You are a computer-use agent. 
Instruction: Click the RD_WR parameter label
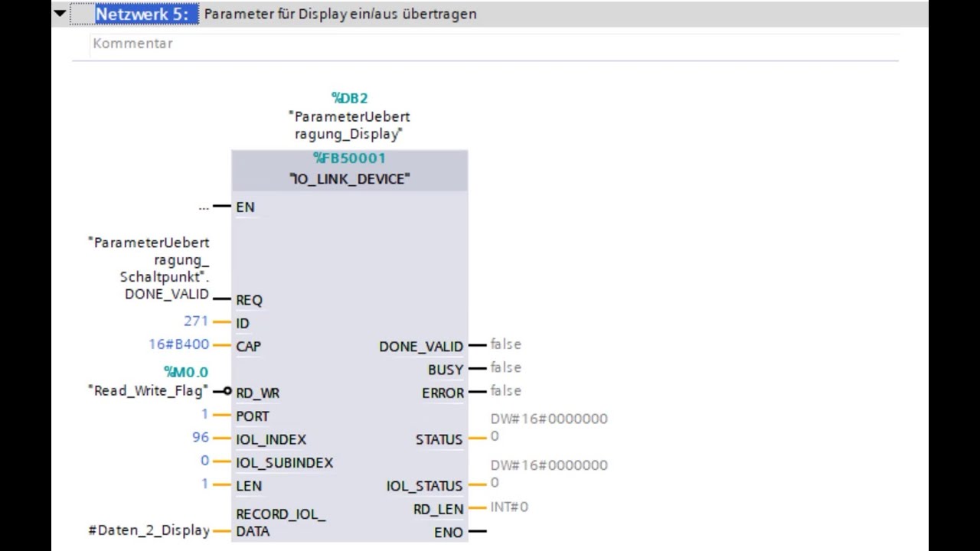(x=257, y=393)
